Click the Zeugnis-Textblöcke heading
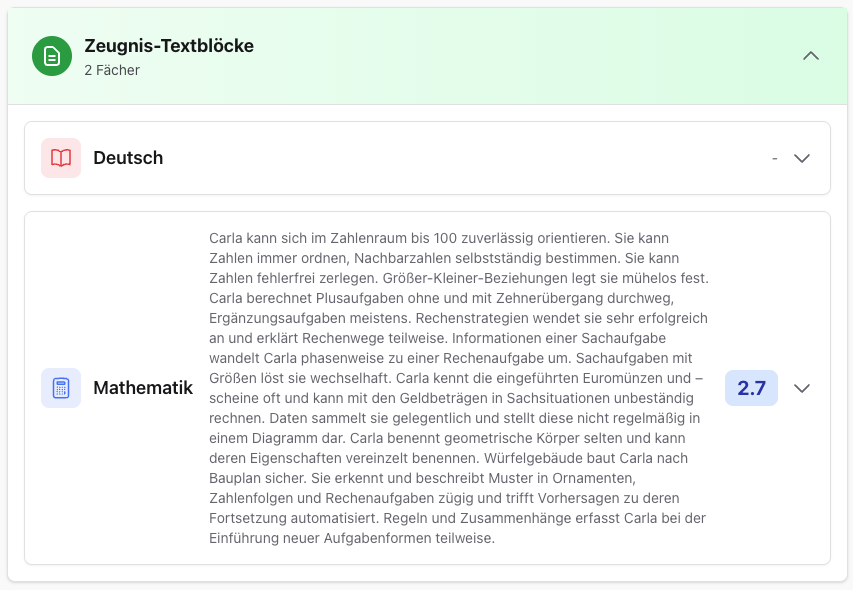The width and height of the screenshot is (853, 590). (168, 45)
